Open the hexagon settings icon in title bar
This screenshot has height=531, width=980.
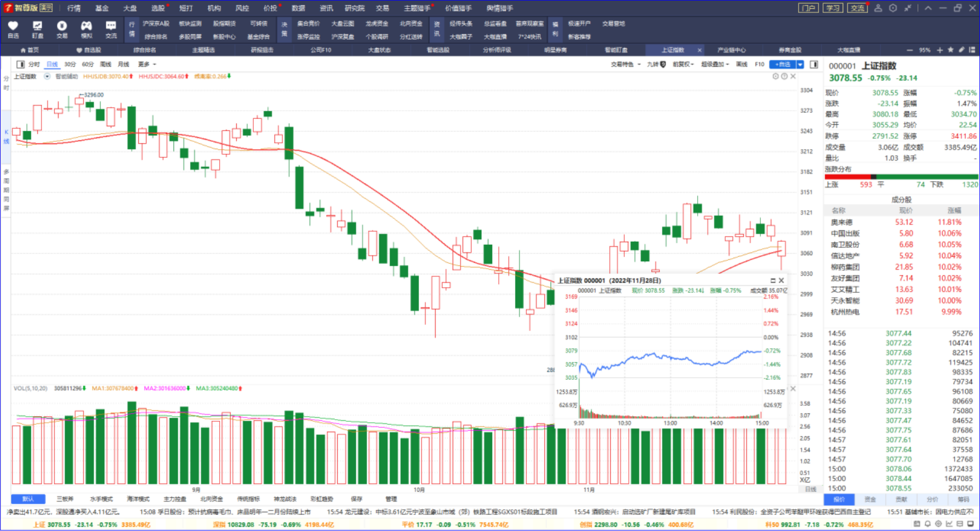point(893,8)
